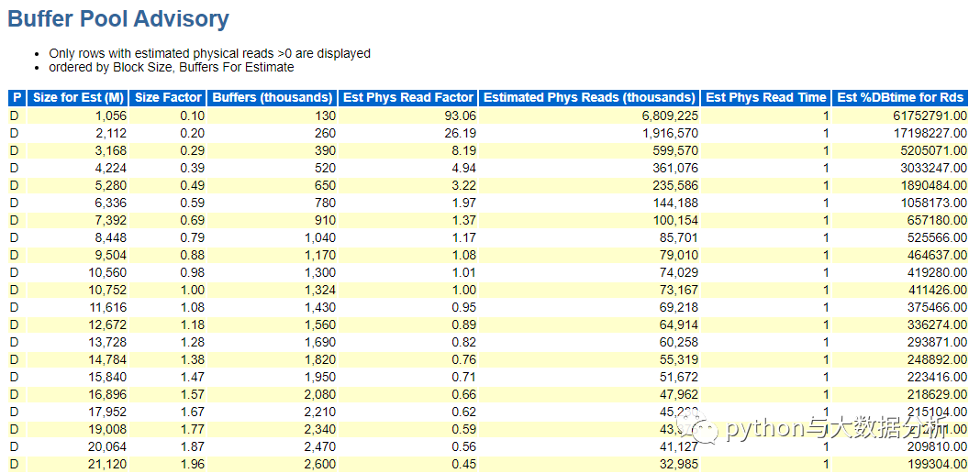Click estimated reads 73,167

(x=679, y=291)
